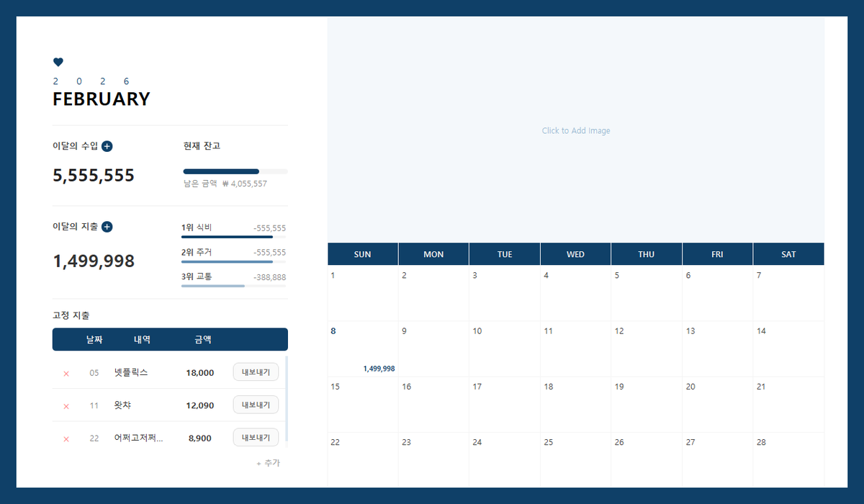
Task: Click the 고정 지출 section heading
Action: click(71, 315)
